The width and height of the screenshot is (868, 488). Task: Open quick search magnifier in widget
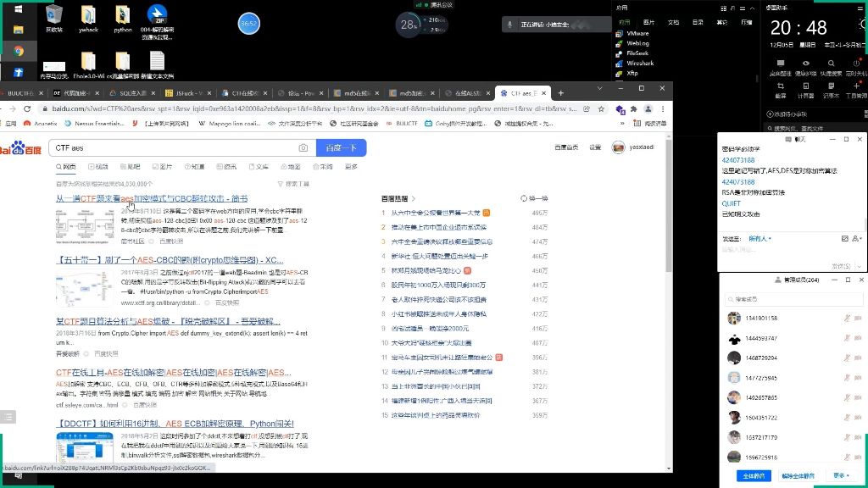(831, 67)
